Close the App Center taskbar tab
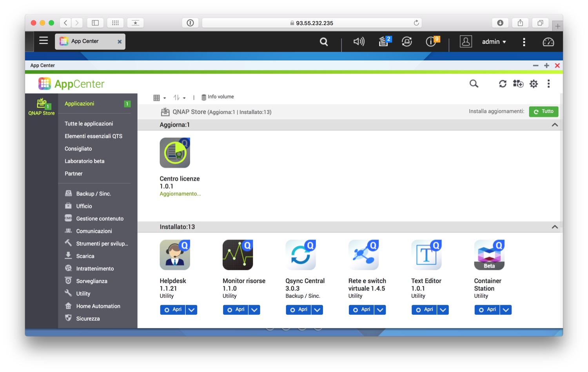Image resolution: width=588 pixels, height=372 pixels. click(120, 42)
